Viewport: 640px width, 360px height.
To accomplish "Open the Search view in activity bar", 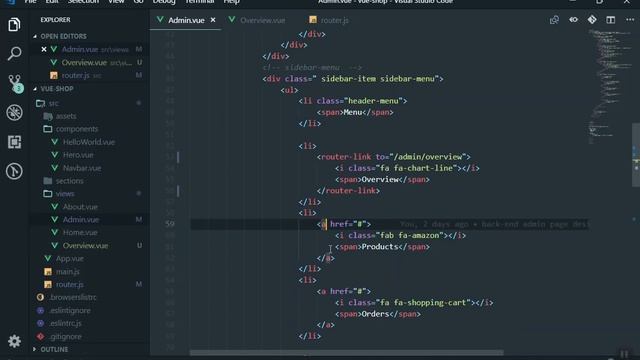I will pos(14,53).
